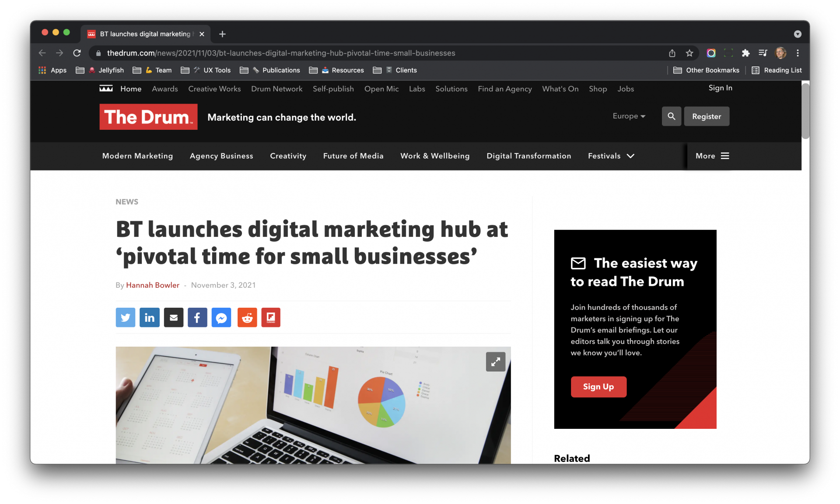Click Sign In link
Viewport: 840px width, 504px height.
click(x=720, y=88)
